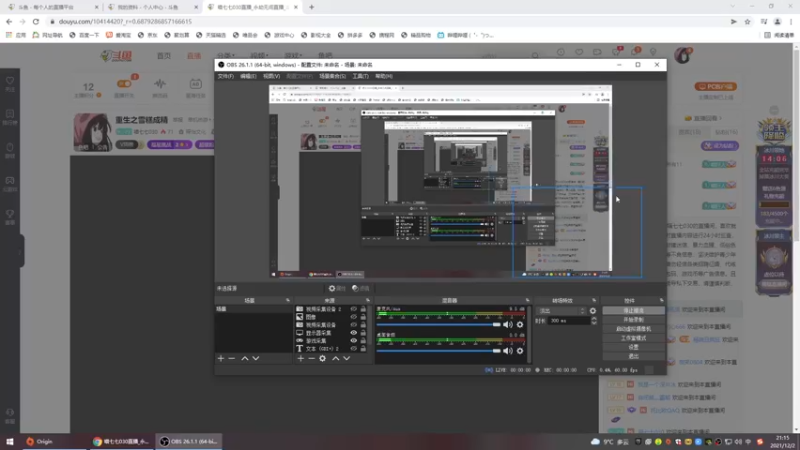Click the 300 ms duration field
The image size is (800, 450).
[569, 321]
